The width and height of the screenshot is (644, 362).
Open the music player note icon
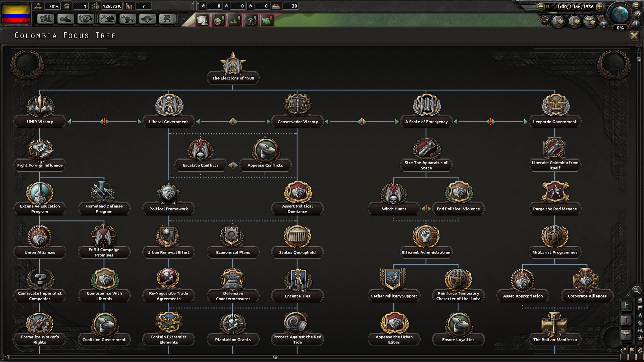[545, 21]
